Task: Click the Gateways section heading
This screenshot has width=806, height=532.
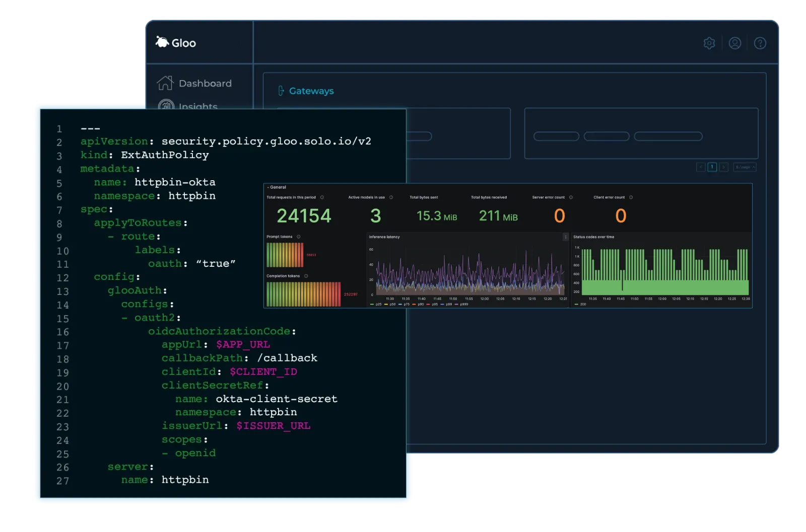Action: click(x=311, y=91)
